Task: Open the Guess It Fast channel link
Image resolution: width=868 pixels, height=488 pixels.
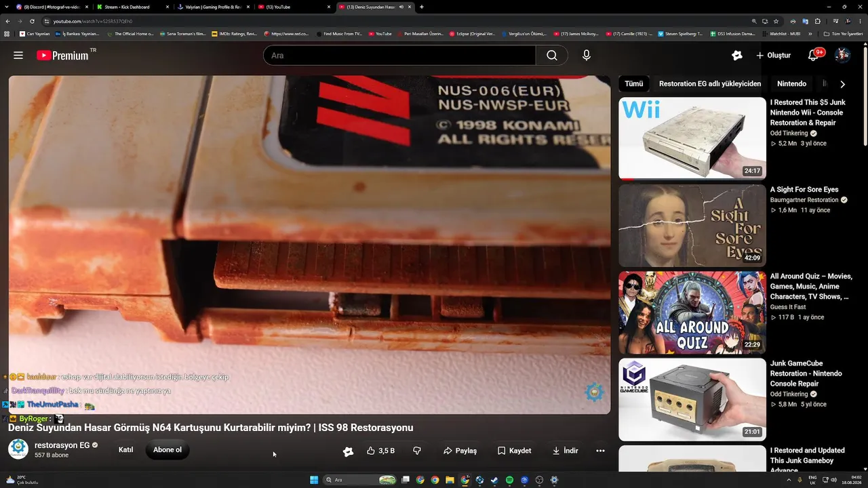Action: click(788, 307)
